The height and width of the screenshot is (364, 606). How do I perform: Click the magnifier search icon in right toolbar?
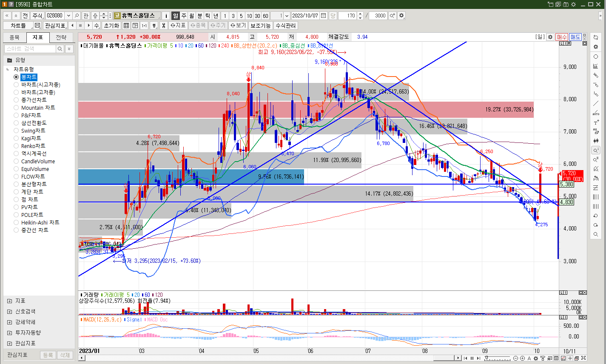(x=596, y=234)
